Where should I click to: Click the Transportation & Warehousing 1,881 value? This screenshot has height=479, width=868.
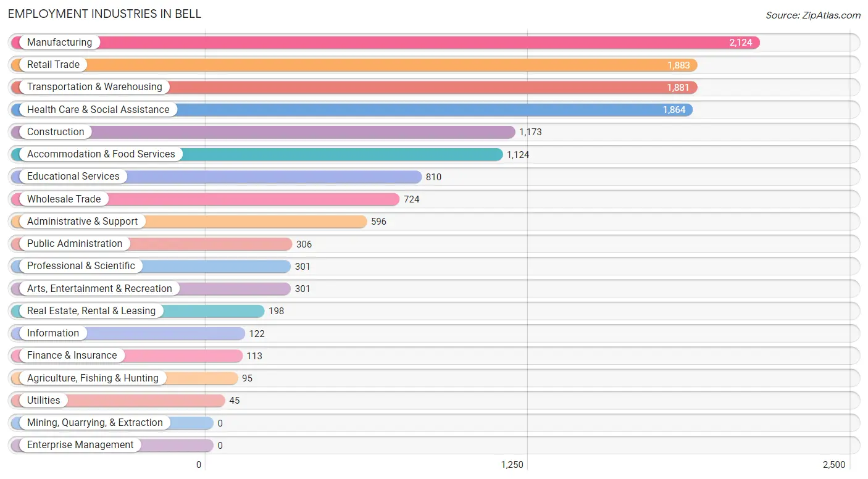click(678, 88)
